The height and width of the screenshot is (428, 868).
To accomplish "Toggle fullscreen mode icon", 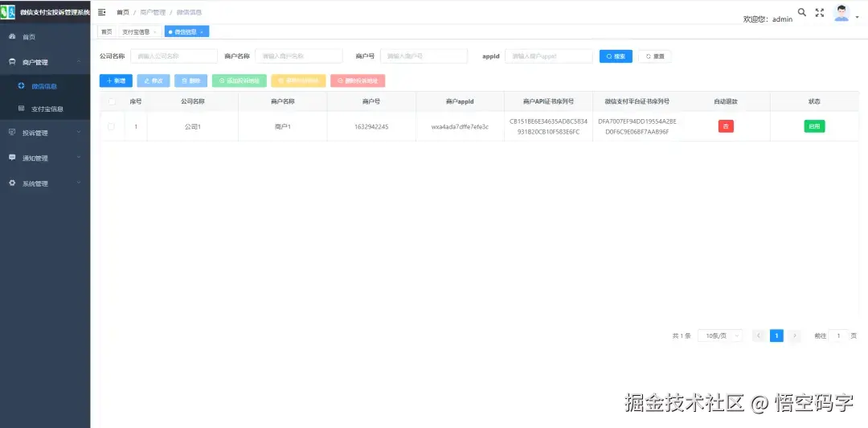I will pos(820,12).
